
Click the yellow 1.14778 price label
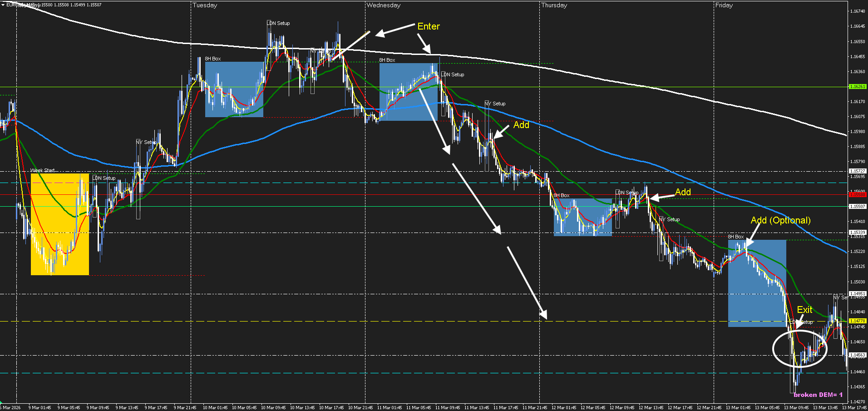tap(857, 321)
